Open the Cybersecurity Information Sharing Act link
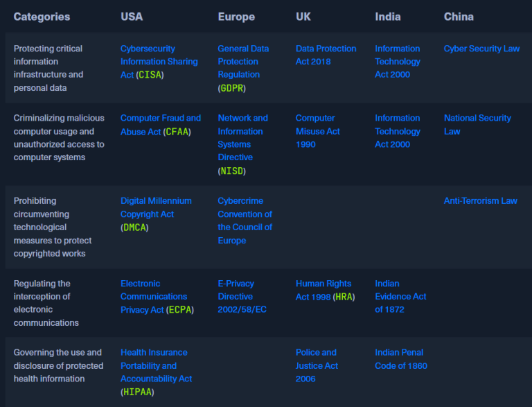532x407 pixels. tap(159, 62)
